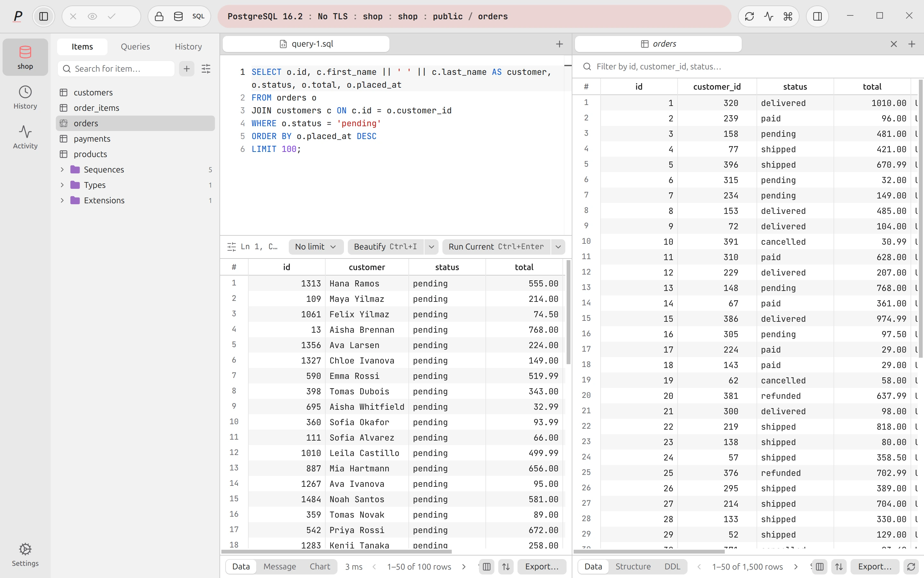924x578 pixels.
Task: Open the Structure tab for orders
Action: pyautogui.click(x=633, y=566)
